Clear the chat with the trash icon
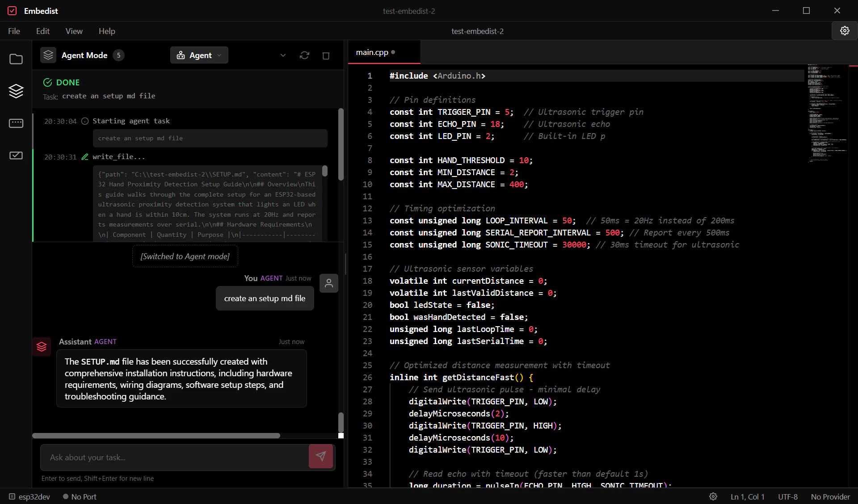858x504 pixels. [326, 55]
